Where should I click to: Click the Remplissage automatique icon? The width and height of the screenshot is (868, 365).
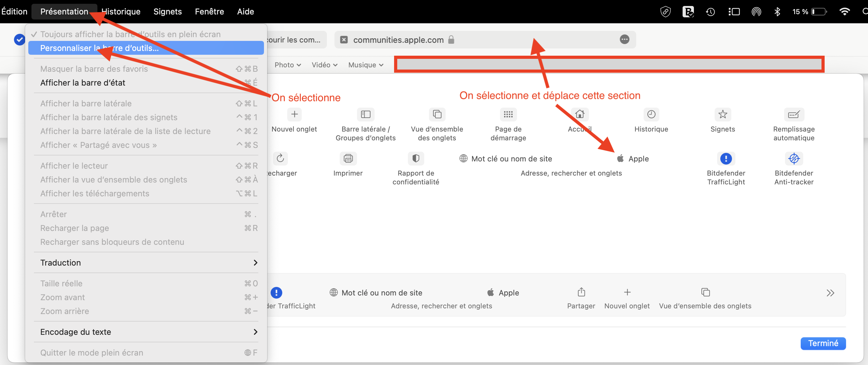tap(794, 114)
